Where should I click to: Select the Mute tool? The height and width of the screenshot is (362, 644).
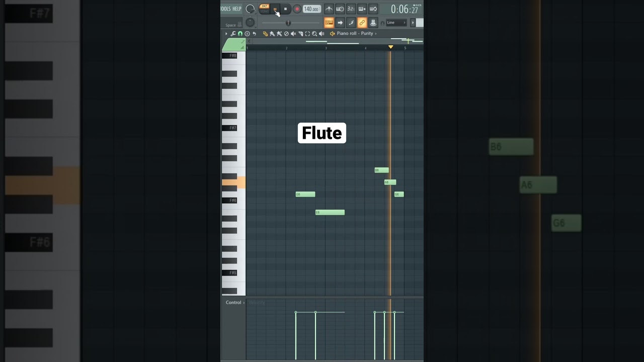coord(293,34)
